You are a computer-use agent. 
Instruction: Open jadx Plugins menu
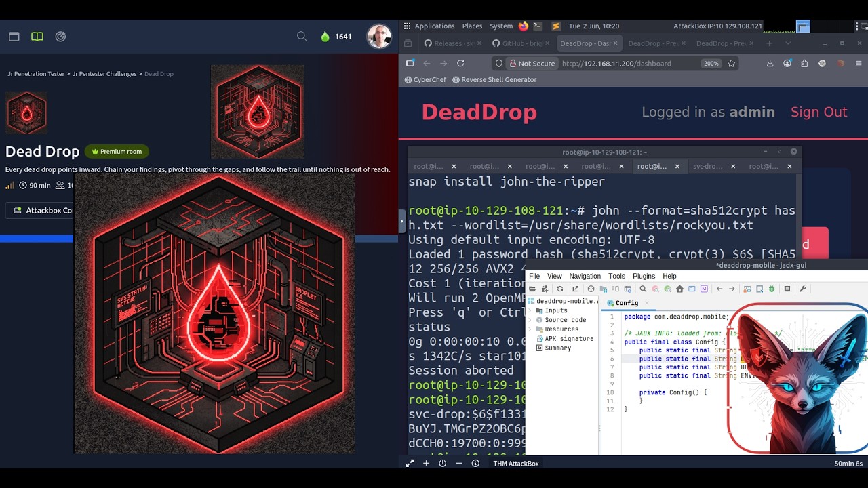[644, 276]
